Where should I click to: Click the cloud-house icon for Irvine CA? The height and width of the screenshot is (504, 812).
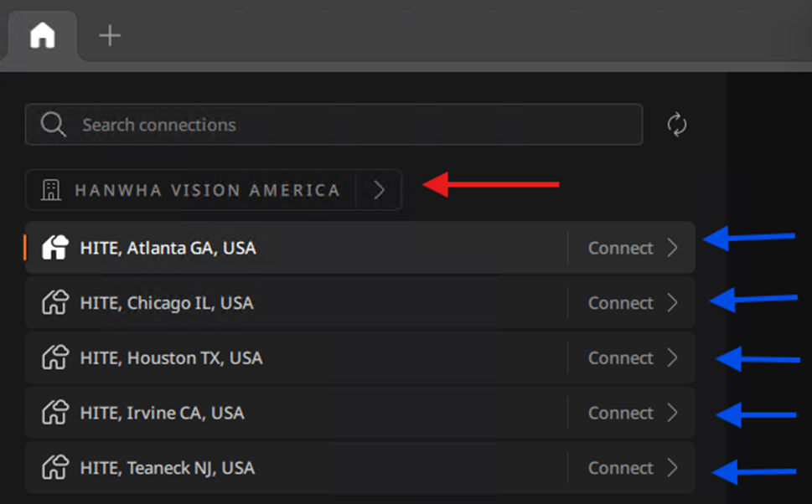pos(55,412)
